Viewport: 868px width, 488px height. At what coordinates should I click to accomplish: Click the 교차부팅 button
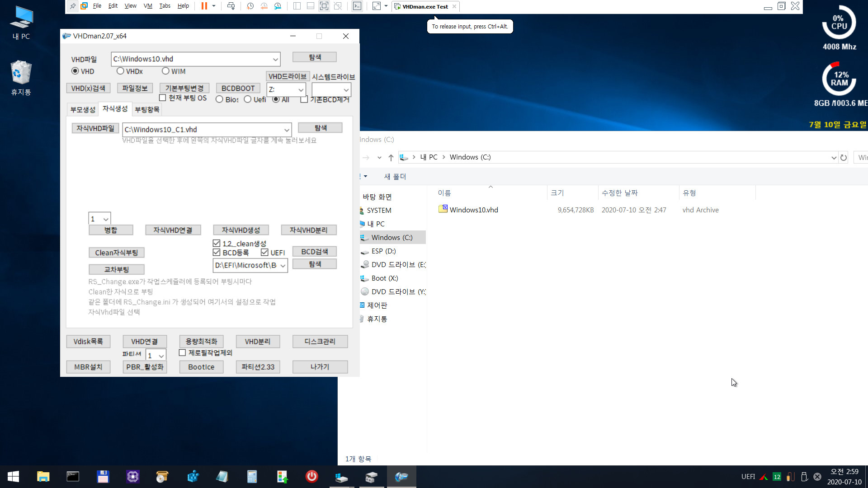117,269
